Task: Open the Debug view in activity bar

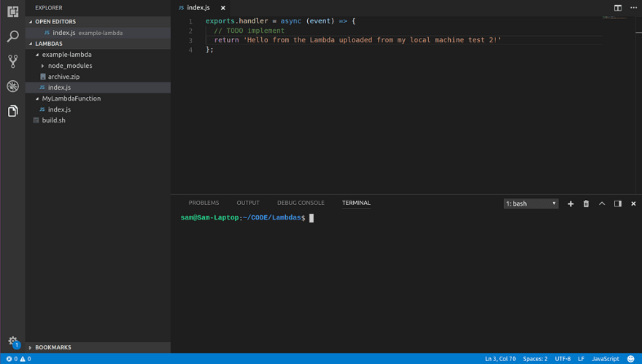Action: click(x=12, y=86)
